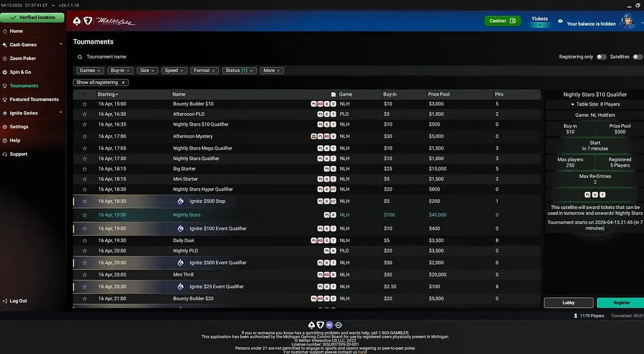644x354 pixels.
Task: Click the spade icon in header
Action: [x=77, y=21]
